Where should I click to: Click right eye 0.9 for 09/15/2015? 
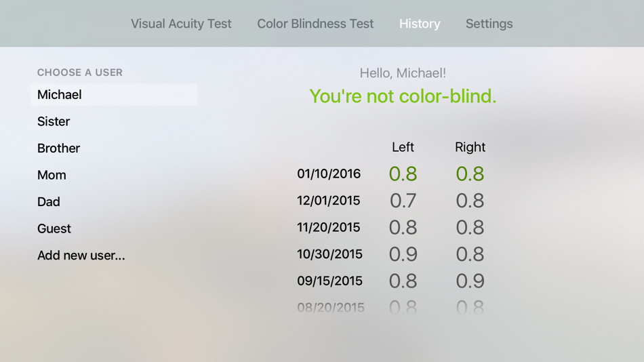(x=470, y=281)
